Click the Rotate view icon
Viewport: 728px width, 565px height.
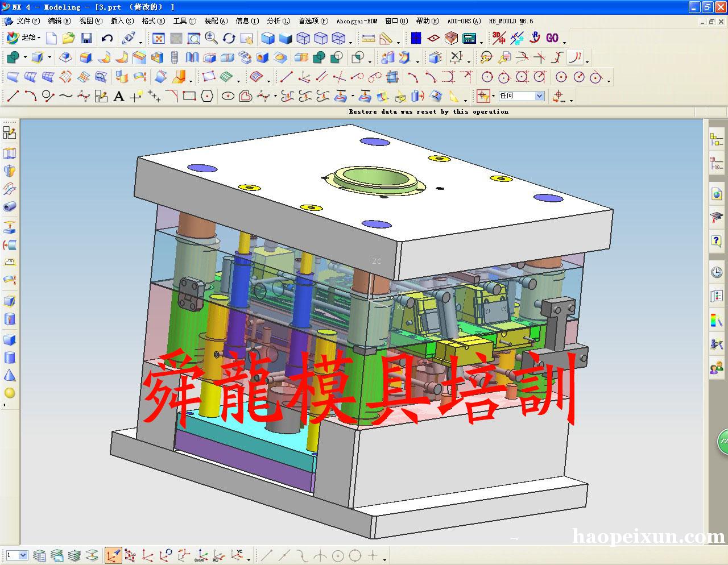tap(229, 38)
